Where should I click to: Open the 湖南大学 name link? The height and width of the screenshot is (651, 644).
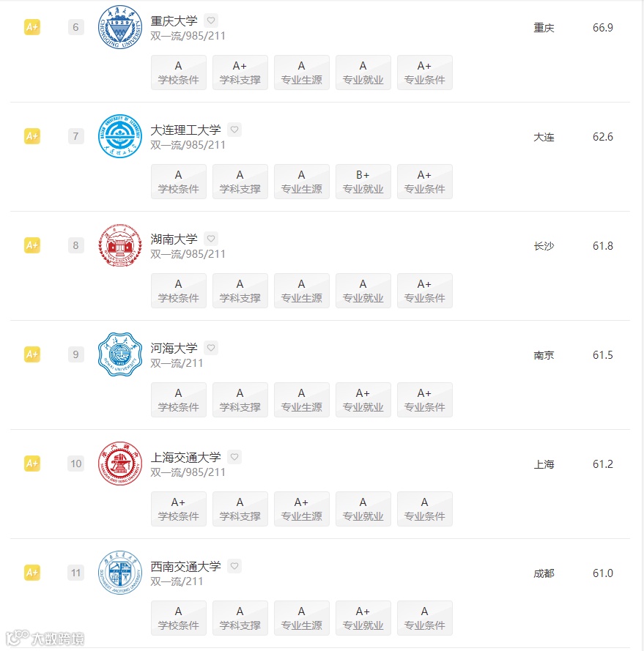pyautogui.click(x=174, y=239)
